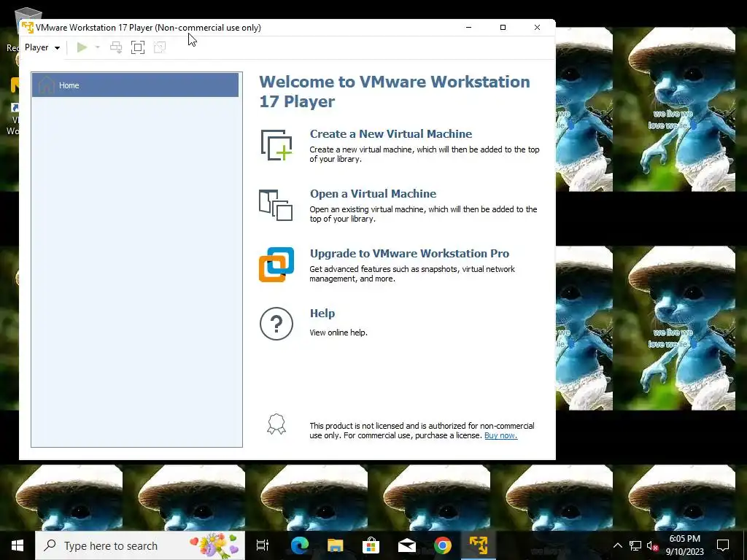
Task: Close the VMware Player window
Action: pyautogui.click(x=537, y=28)
